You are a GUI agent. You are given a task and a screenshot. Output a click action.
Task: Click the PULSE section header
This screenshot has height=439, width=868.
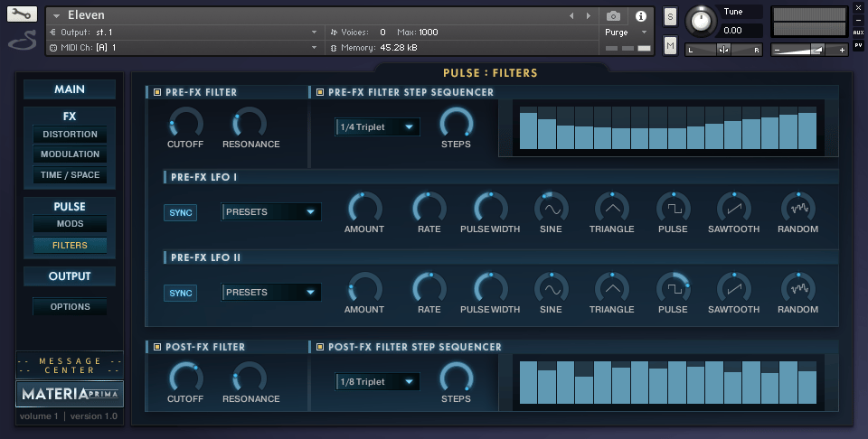(x=70, y=206)
